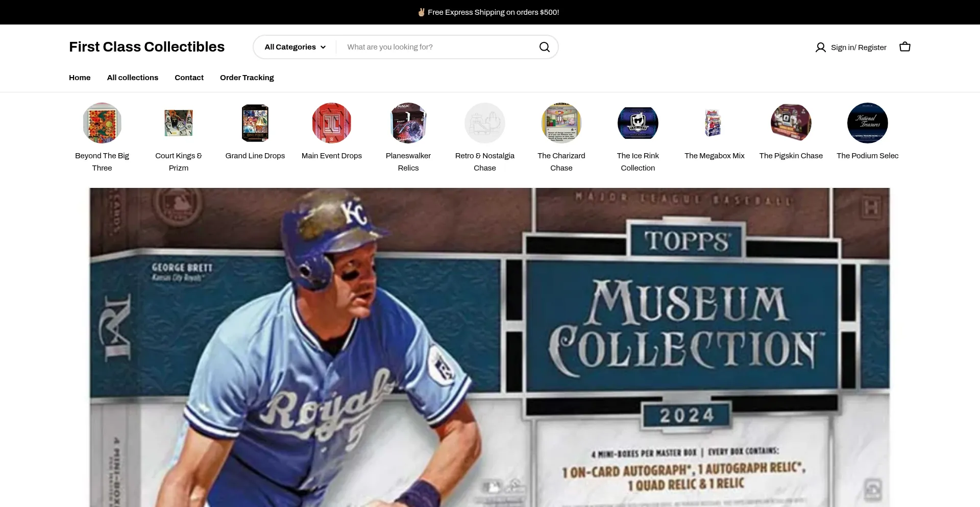
Task: Open The Pigskin Chase collection image
Action: 791,123
